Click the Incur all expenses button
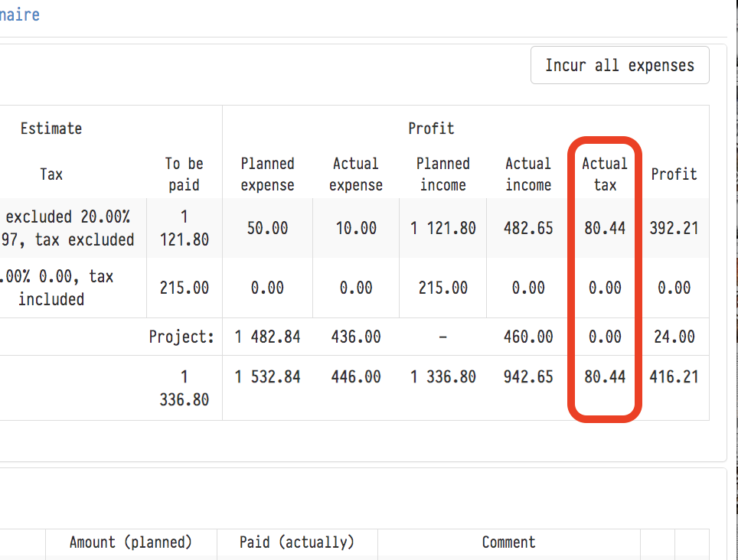 click(619, 65)
